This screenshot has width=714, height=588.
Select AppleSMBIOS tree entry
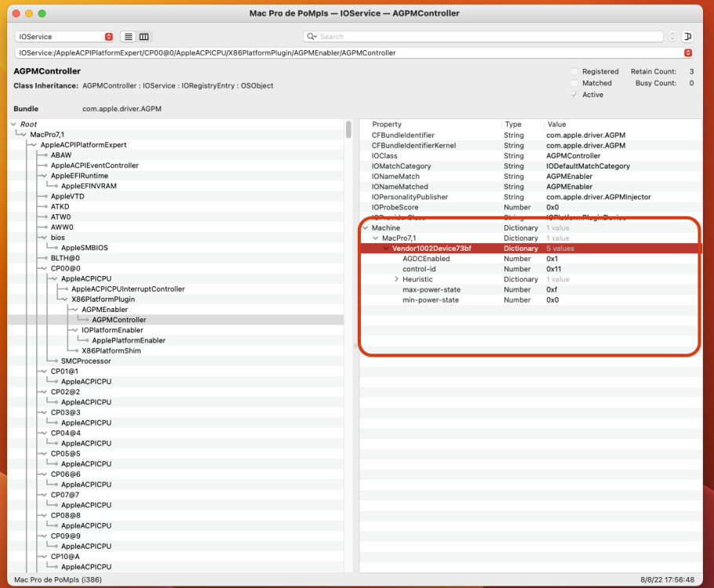85,248
